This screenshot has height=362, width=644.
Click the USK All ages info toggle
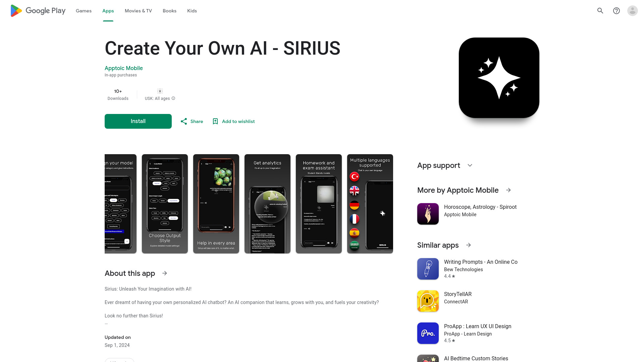pyautogui.click(x=174, y=98)
